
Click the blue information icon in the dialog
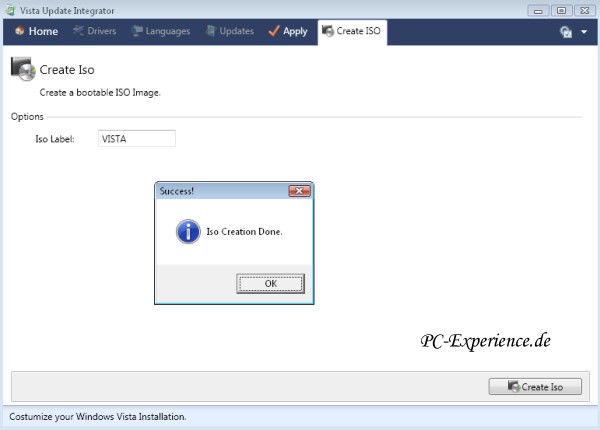[x=188, y=231]
